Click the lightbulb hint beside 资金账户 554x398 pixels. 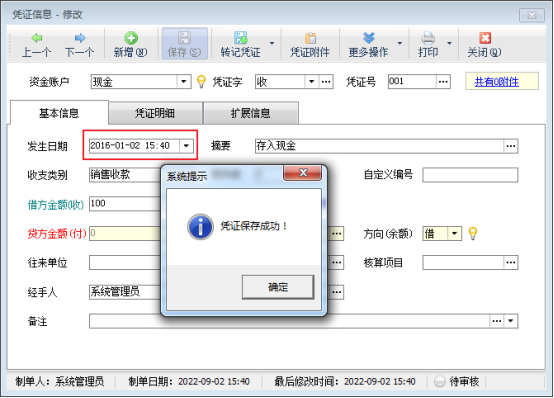click(x=201, y=82)
